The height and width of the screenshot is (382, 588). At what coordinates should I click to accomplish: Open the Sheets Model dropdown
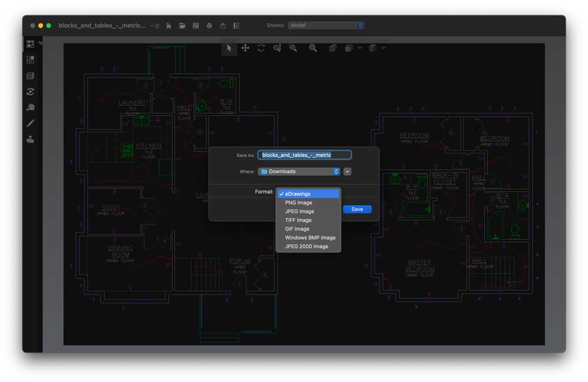pos(327,25)
